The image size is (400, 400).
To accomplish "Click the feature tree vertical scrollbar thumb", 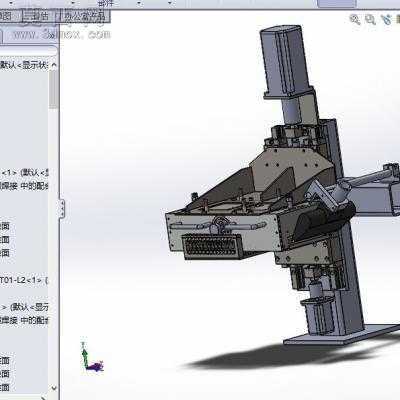I will click(x=53, y=89).
